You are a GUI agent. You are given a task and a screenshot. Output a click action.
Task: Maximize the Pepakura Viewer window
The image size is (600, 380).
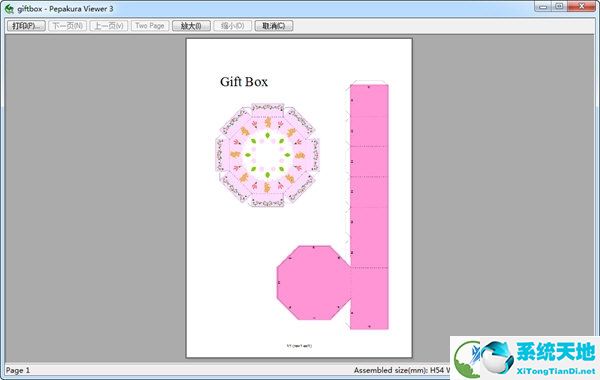click(x=559, y=6)
